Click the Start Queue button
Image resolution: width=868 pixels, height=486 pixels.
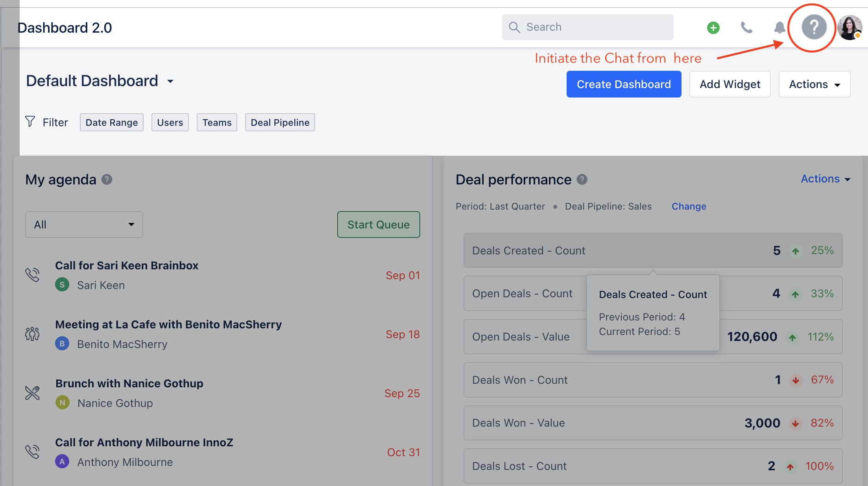379,225
